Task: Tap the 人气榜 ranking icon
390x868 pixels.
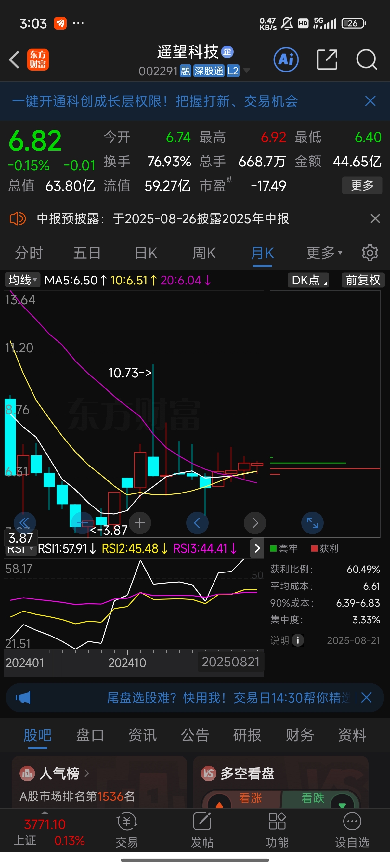Action: click(x=27, y=773)
